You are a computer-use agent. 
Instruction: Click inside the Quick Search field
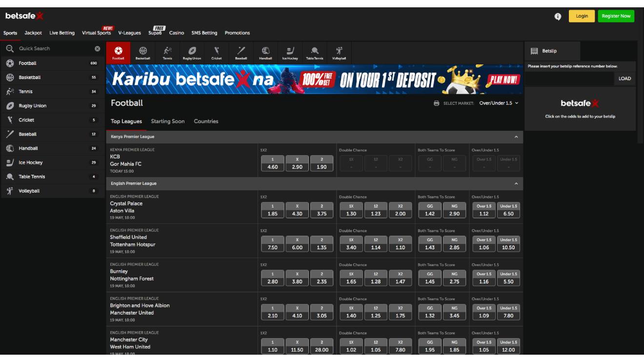pyautogui.click(x=55, y=49)
